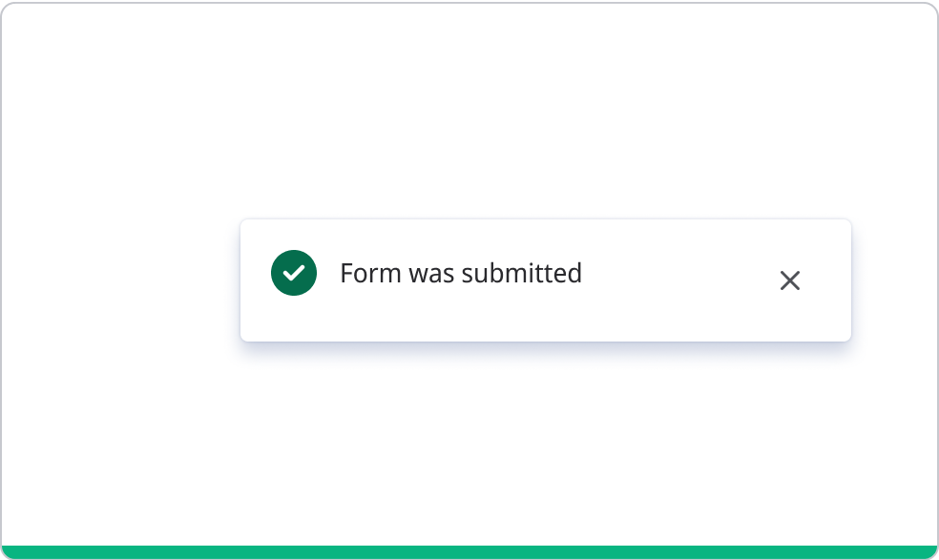Remove the success notification using its close icon
Viewport: 939px width, 560px height.
point(790,280)
